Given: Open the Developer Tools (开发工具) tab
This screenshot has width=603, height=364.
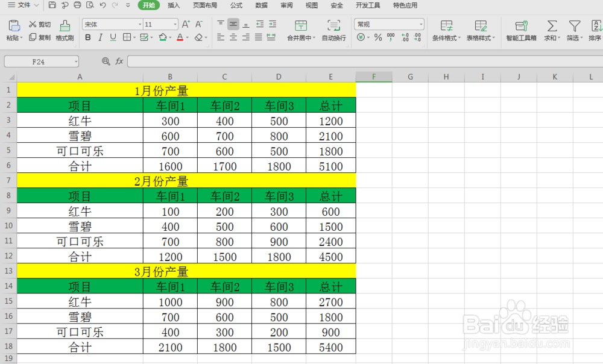Looking at the screenshot, I should click(368, 5).
